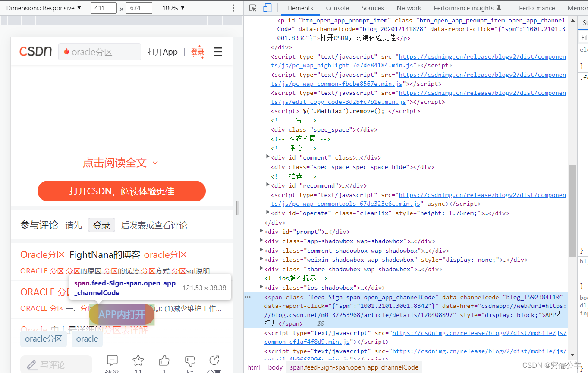Click the orange 打开CSDN，阅读体验更佳 button
Screen dimensions: 588x373
(122, 191)
